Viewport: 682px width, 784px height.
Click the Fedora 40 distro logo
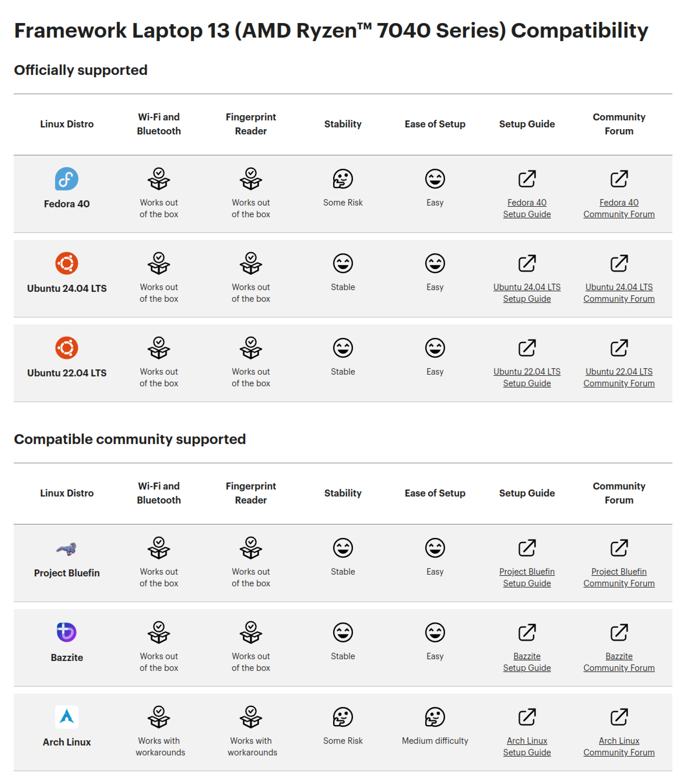click(67, 179)
